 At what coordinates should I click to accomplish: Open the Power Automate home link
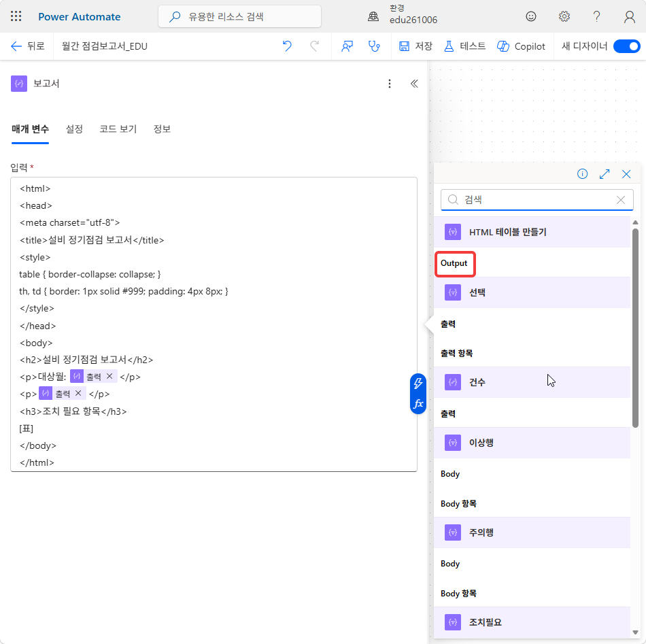tap(79, 17)
